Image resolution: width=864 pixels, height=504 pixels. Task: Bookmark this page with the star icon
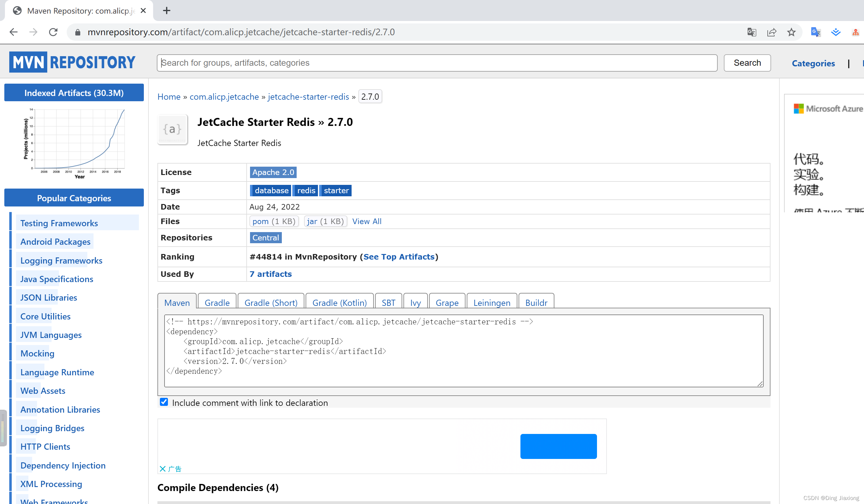pyautogui.click(x=792, y=32)
